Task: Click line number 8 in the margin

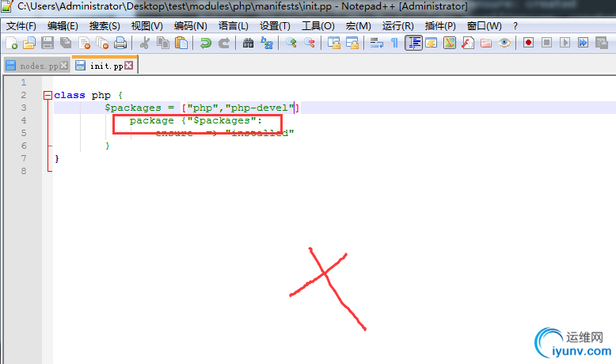Action: (24, 171)
